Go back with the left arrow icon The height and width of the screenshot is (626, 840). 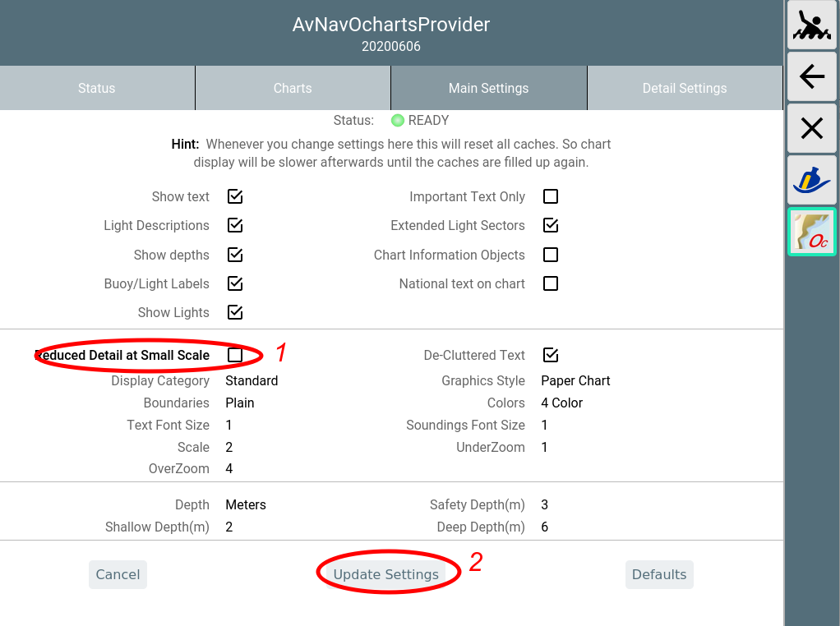click(811, 77)
